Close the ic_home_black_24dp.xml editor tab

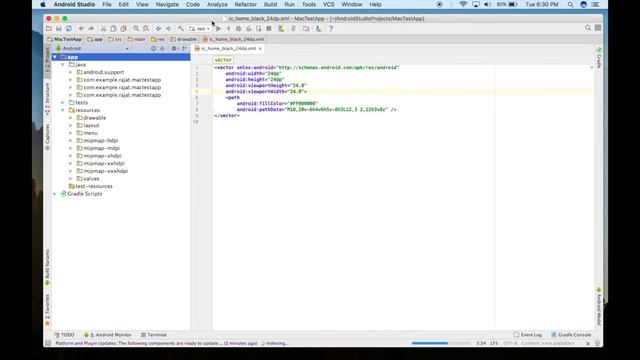pyautogui.click(x=260, y=49)
